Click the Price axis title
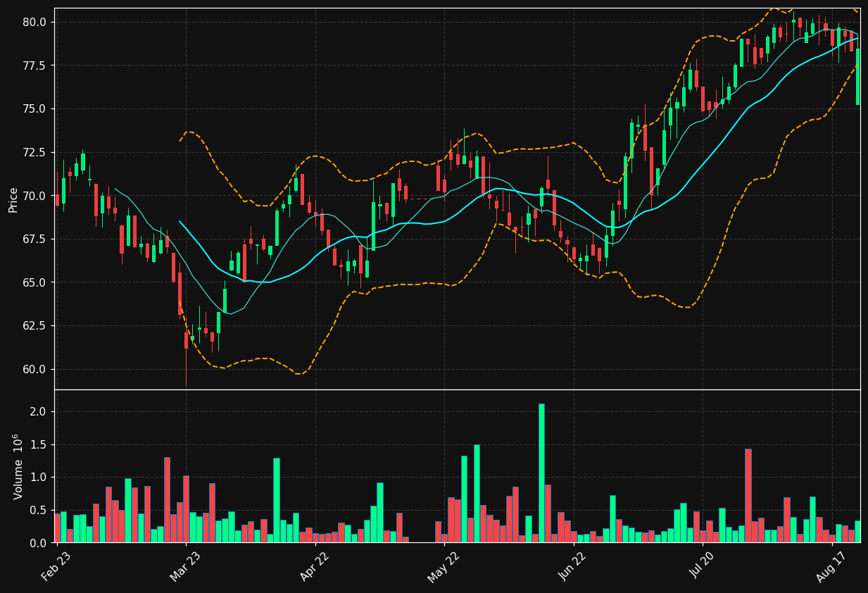This screenshot has width=868, height=593. (x=13, y=199)
